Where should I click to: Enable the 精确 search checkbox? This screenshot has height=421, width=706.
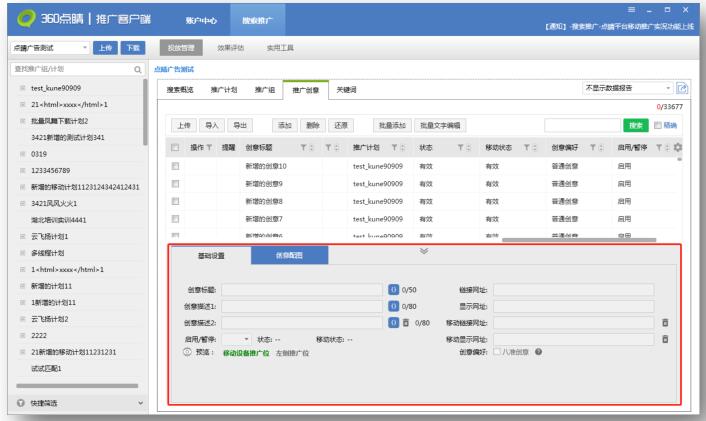(x=657, y=125)
